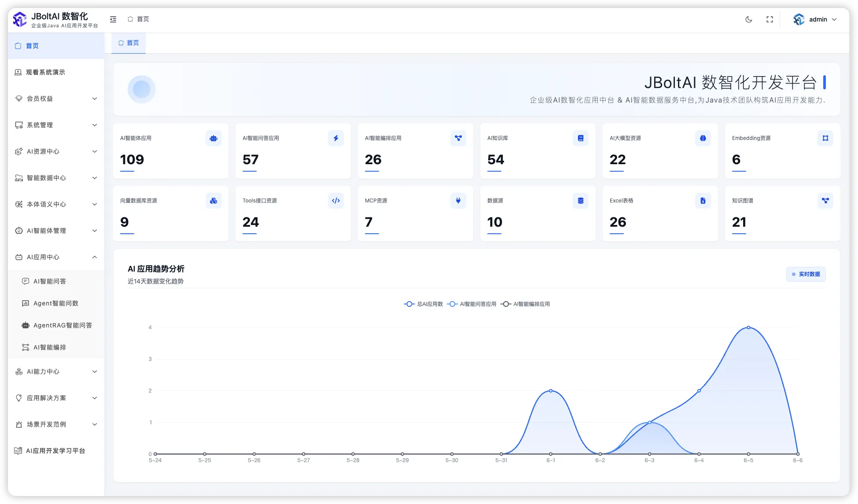This screenshot has width=858, height=504.
Task: Click the 6-4 data point at value 2
Action: pyautogui.click(x=699, y=391)
